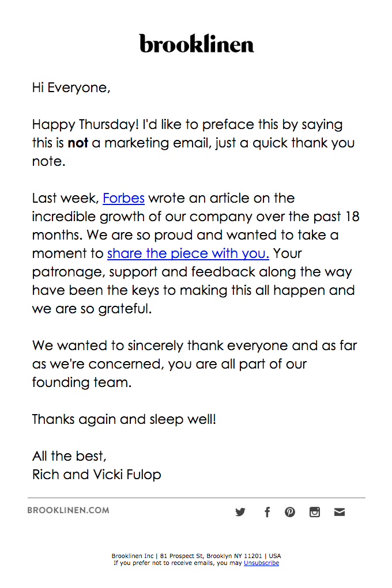Click "Thanks again and sleep well!" line
Screen dimensions: 392x588
coord(124,419)
